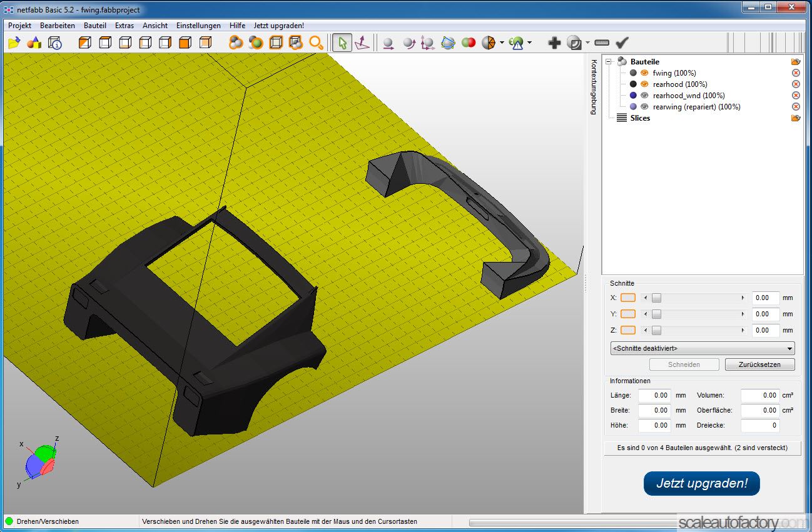
Task: Click the move part sphere icon
Action: (388, 43)
